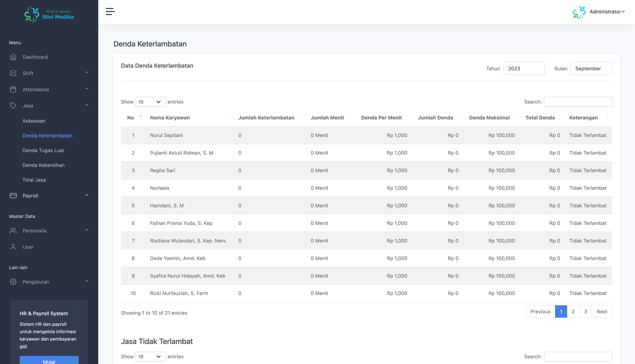Screen dimensions: 635x364
Task: Expand the Personalia menu chevron
Action: (87, 230)
